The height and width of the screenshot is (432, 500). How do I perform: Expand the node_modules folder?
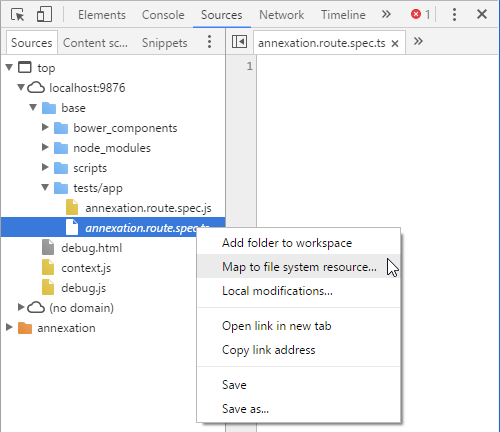click(45, 147)
